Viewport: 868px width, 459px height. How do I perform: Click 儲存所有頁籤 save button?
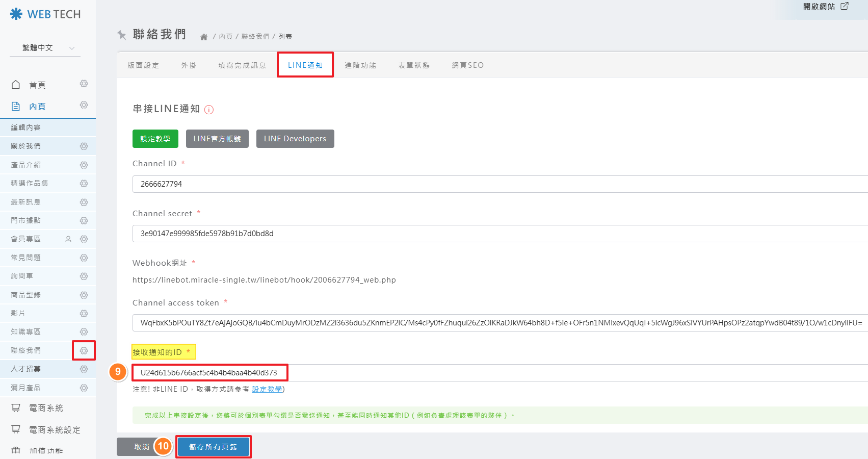coord(213,447)
